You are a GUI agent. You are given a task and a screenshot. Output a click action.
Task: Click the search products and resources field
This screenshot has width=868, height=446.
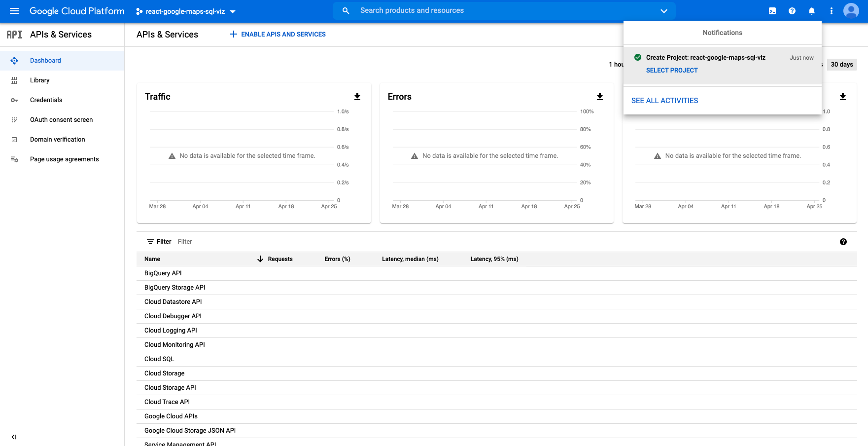(x=504, y=10)
